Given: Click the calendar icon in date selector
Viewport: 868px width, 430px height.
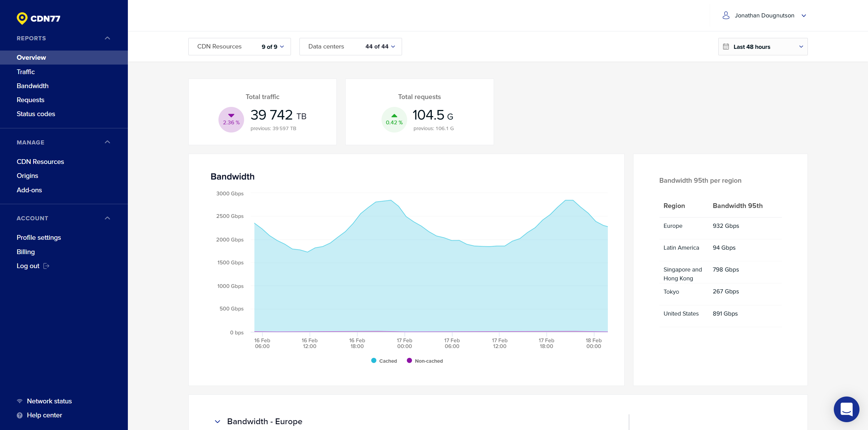Looking at the screenshot, I should click(726, 47).
